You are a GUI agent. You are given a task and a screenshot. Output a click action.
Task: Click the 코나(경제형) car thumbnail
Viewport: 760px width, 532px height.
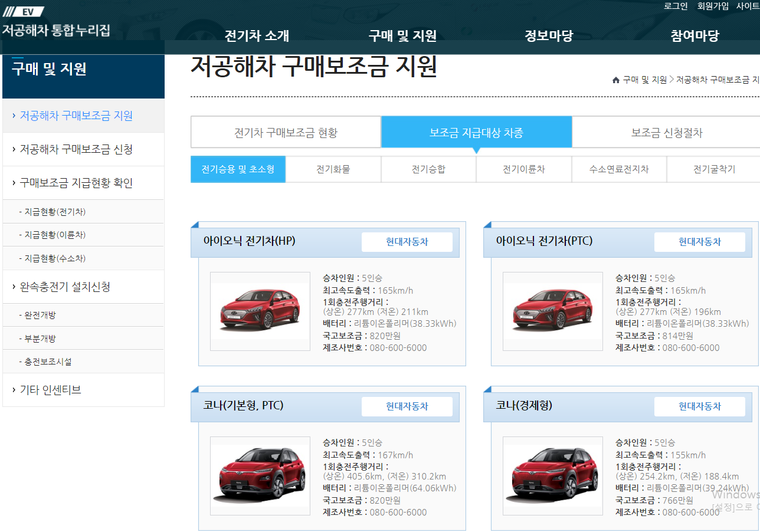point(553,476)
